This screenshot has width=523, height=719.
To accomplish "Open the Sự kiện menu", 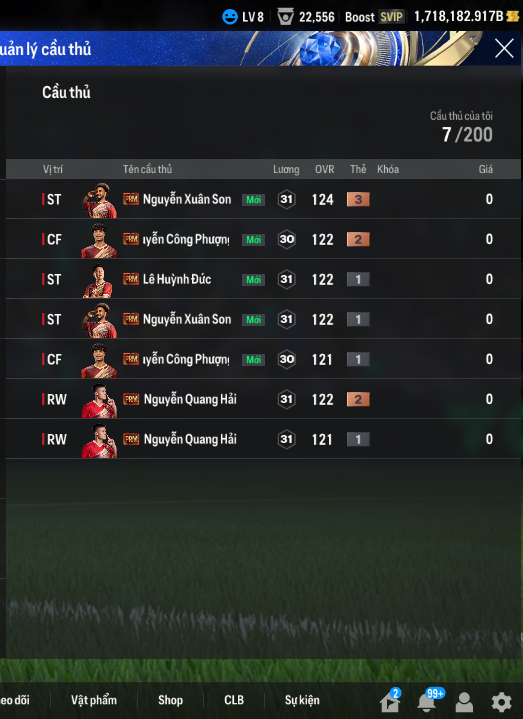I will tap(302, 700).
